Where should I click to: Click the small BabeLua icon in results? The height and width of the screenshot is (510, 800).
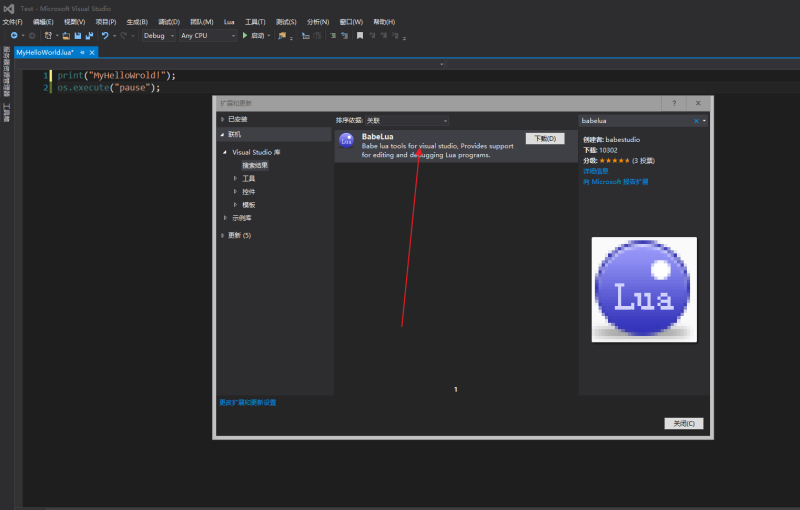click(x=346, y=140)
